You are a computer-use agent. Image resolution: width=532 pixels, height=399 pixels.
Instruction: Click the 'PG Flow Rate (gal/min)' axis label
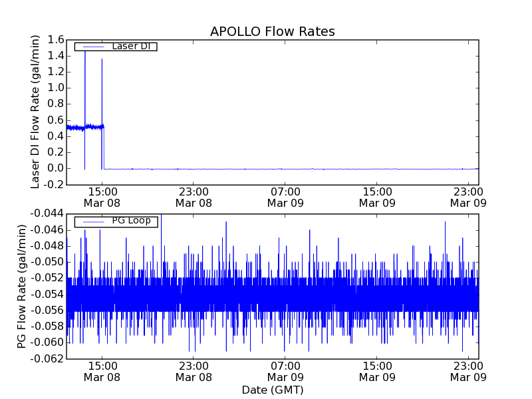(x=21, y=286)
